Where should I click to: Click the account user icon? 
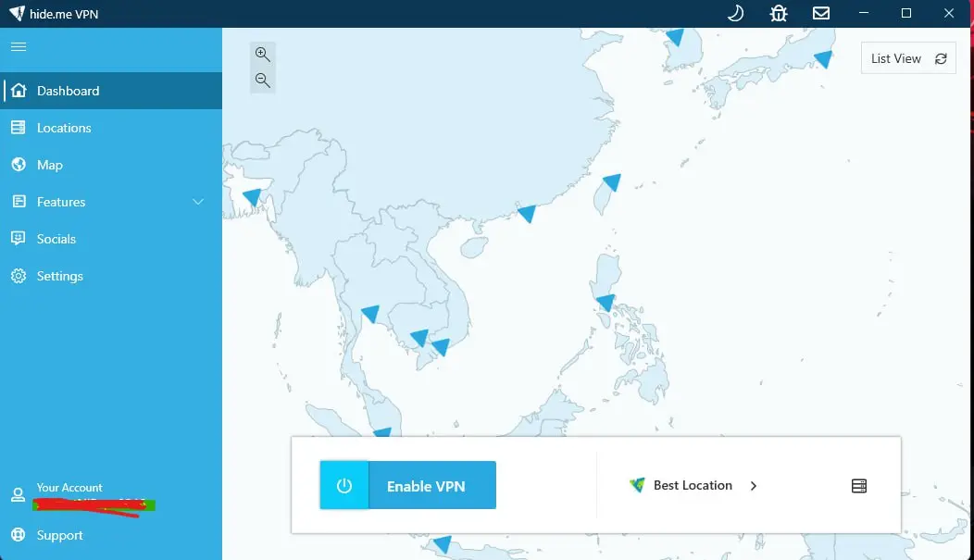18,495
